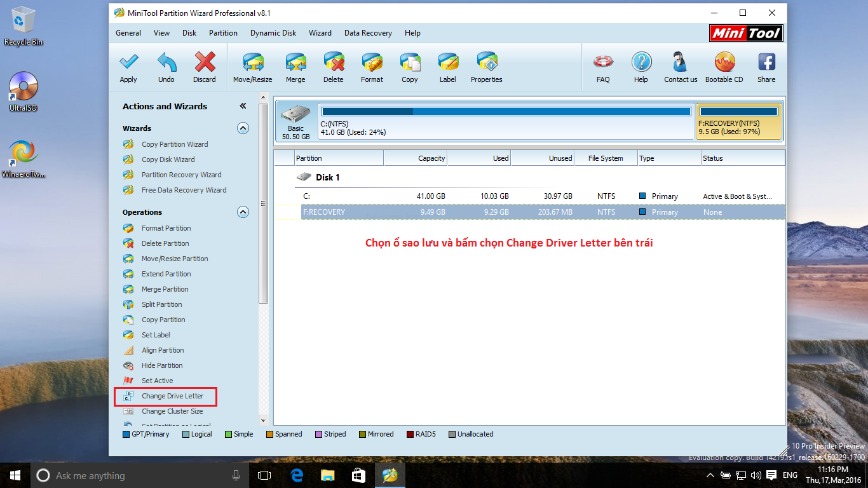The height and width of the screenshot is (488, 868).
Task: Select the F:RECOVERY partition row
Action: (x=541, y=212)
